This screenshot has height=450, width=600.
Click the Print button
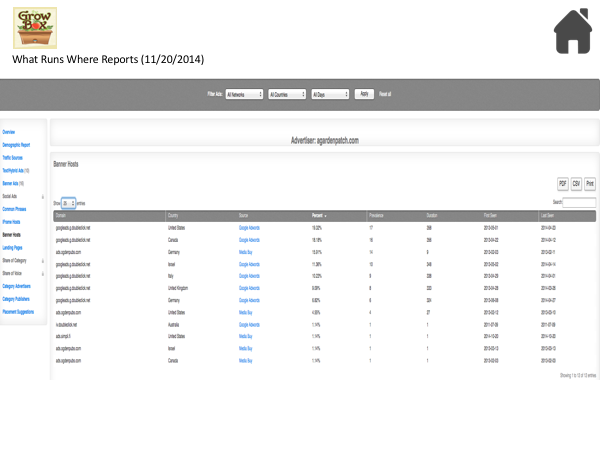pyautogui.click(x=590, y=184)
